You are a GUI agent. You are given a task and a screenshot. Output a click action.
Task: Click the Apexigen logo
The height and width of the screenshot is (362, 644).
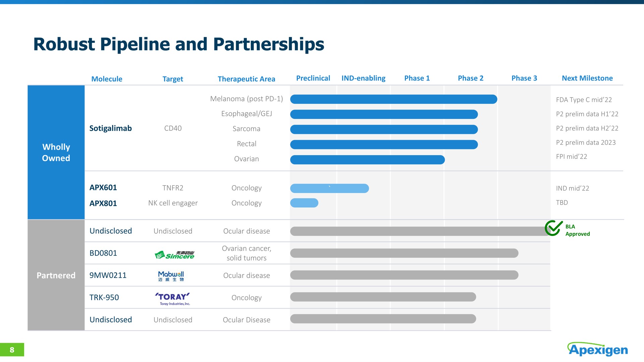click(x=598, y=349)
